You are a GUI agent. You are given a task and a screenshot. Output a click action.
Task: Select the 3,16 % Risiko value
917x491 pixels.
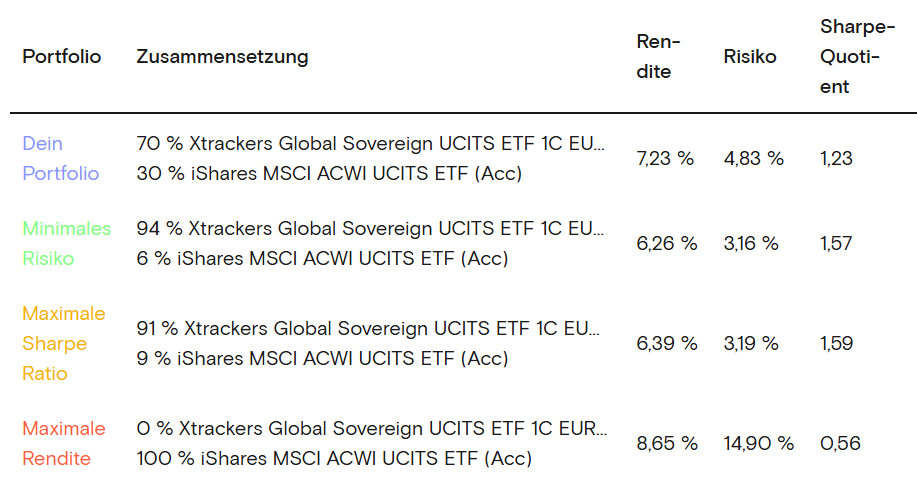[x=750, y=243]
